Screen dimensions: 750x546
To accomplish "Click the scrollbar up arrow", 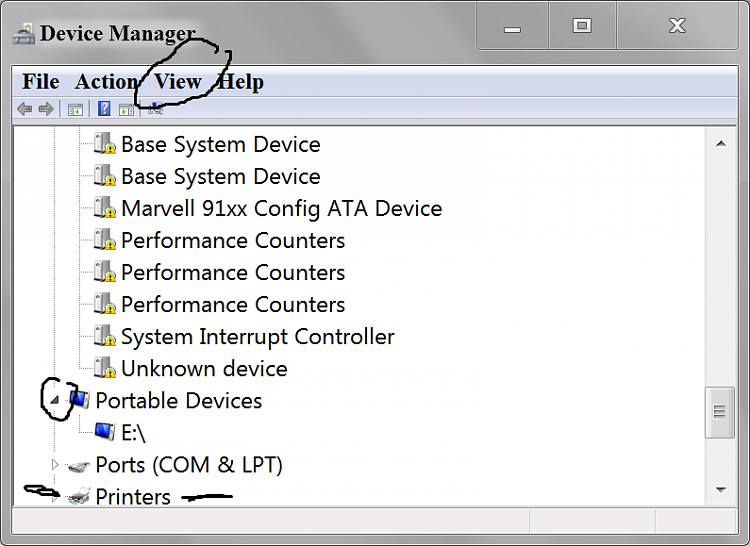I will (721, 143).
